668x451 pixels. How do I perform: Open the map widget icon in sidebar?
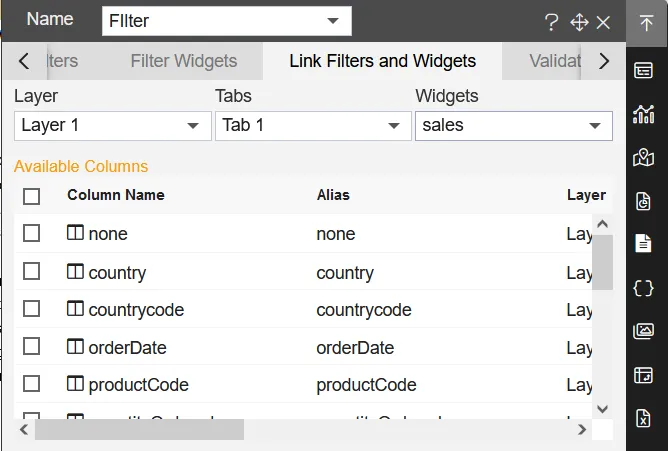coord(644,157)
